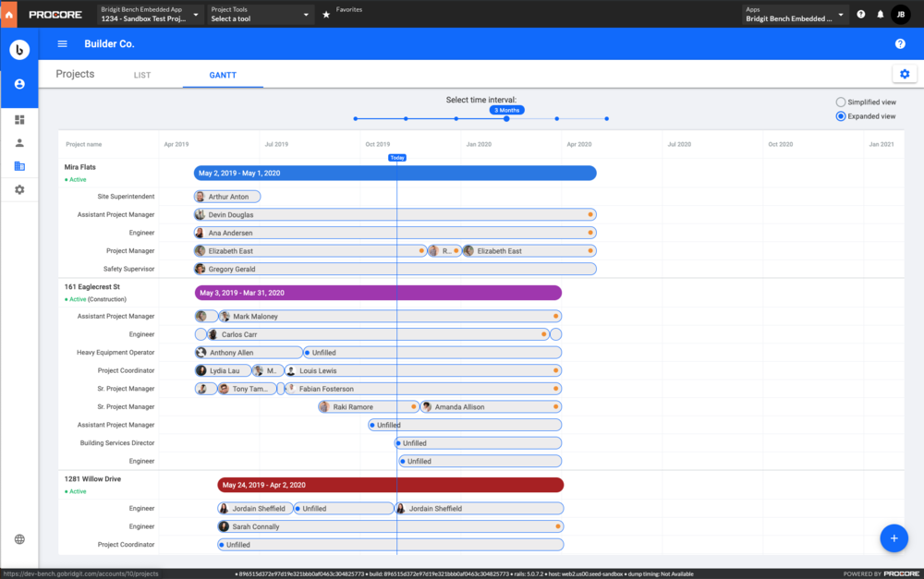Open the Apps Bridgit Bench Embedded dropdown
924x579 pixels.
coord(796,14)
